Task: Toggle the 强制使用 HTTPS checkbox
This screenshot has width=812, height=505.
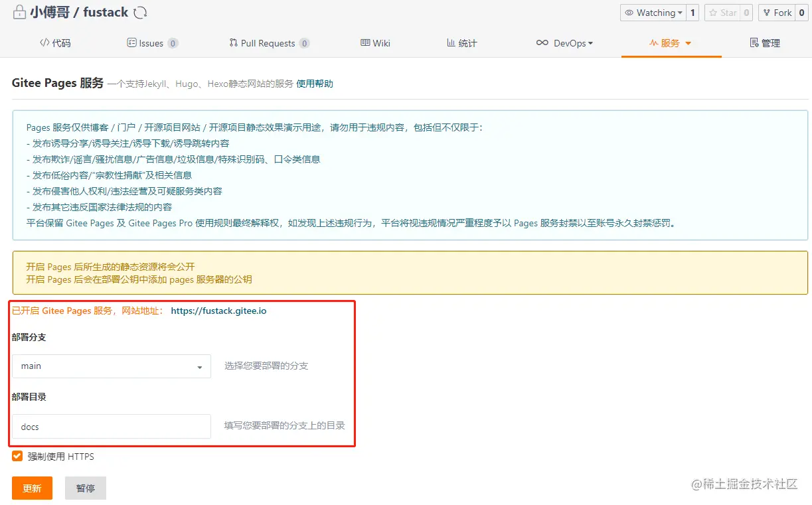Action: click(x=17, y=457)
